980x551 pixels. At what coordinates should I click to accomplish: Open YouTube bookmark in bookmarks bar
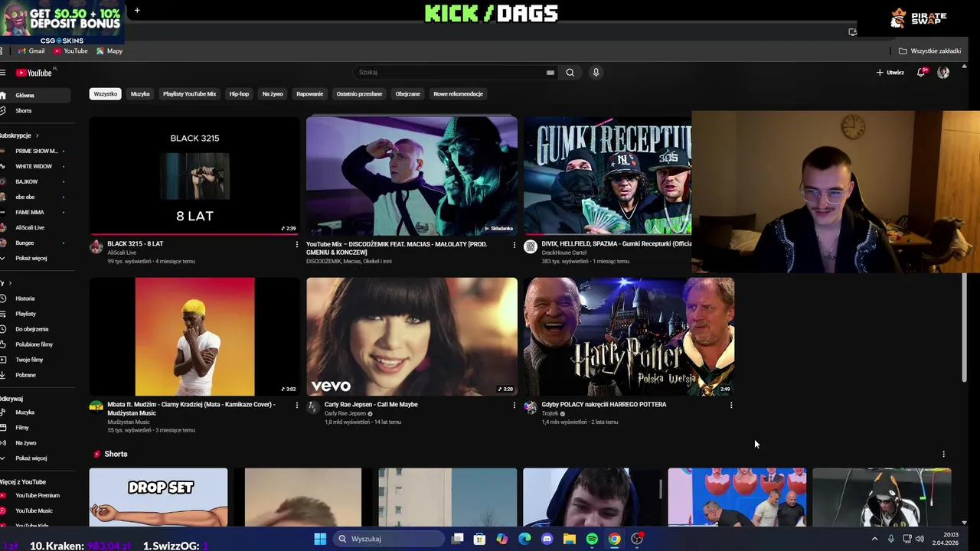click(70, 51)
